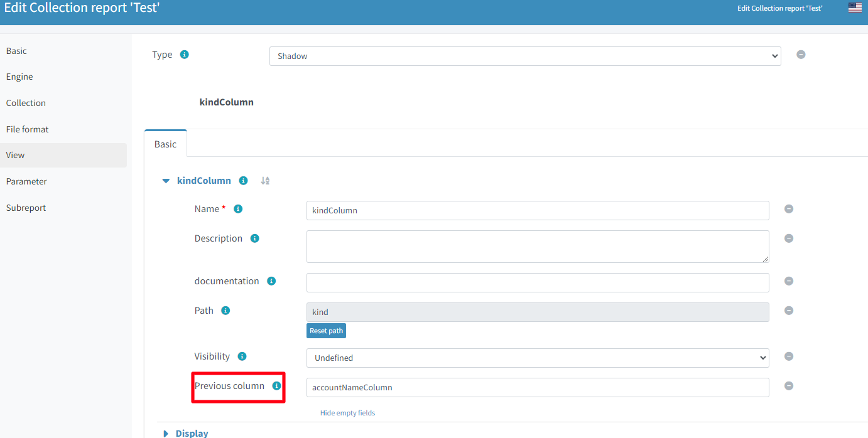Remove the Visibility field using minus icon
The width and height of the screenshot is (868, 438).
(x=789, y=356)
